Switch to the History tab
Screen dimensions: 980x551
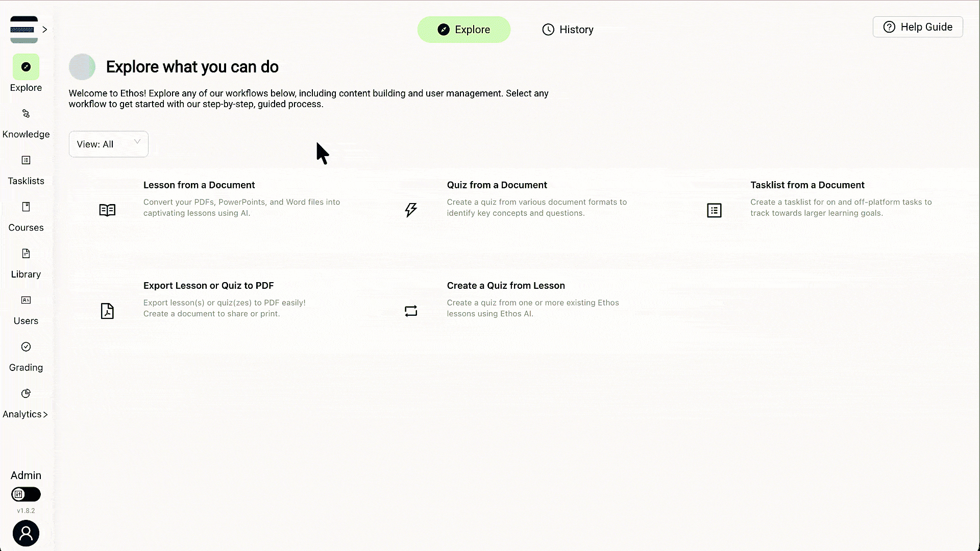coord(568,30)
